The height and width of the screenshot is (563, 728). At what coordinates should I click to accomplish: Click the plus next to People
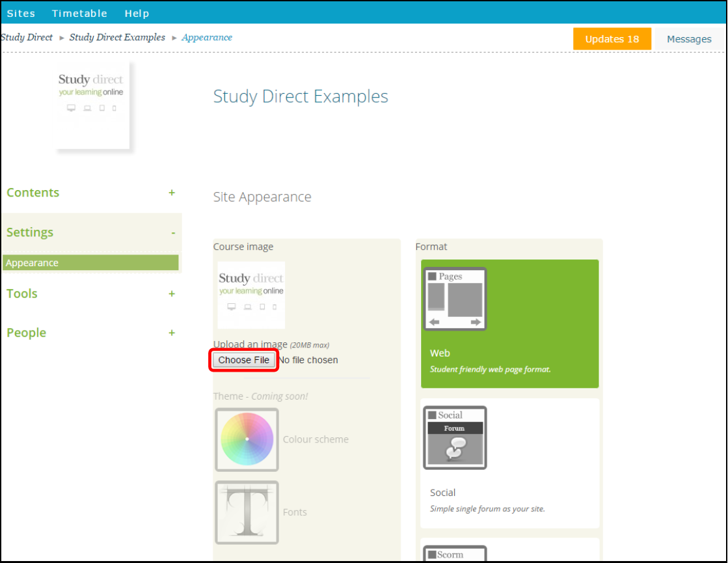pos(172,333)
